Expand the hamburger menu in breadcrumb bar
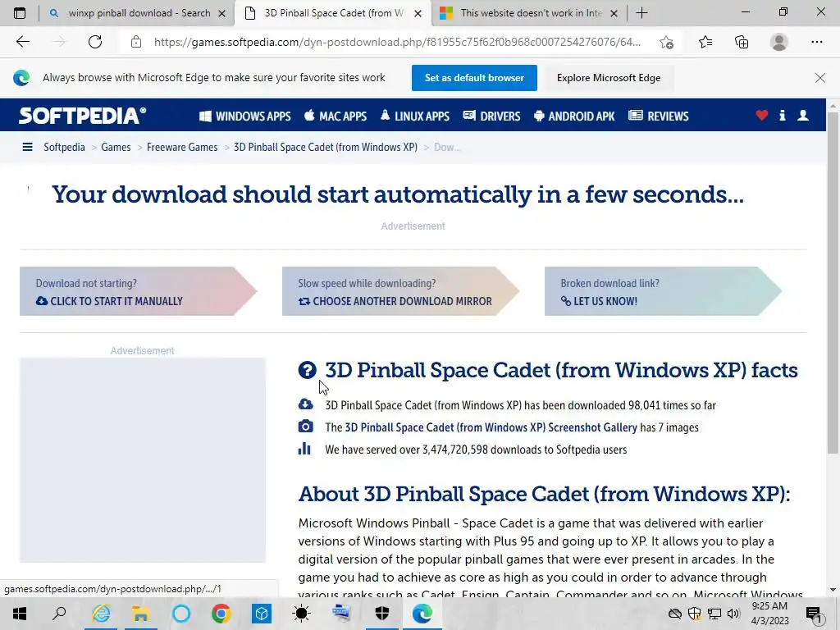Screen dimensions: 840x630 (x=27, y=147)
